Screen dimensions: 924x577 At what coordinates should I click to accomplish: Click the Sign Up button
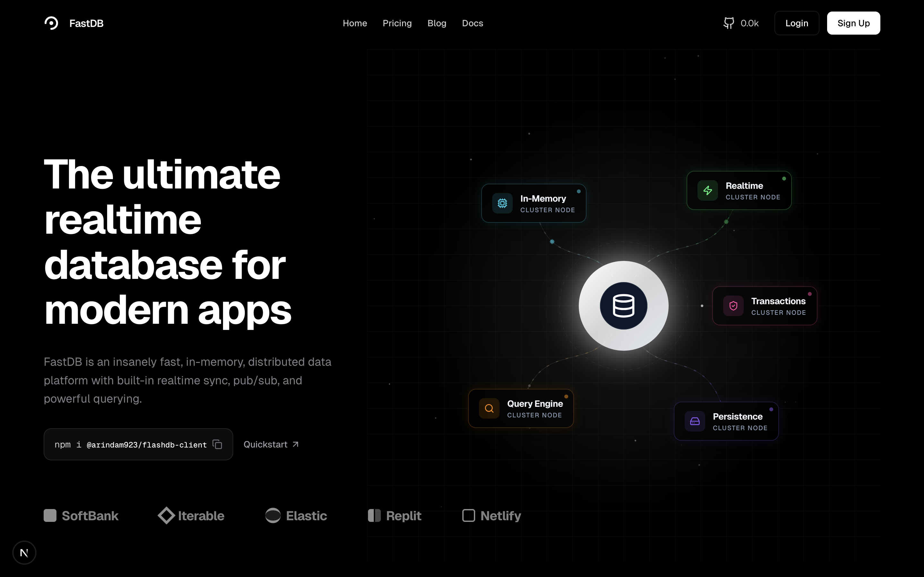pos(853,23)
